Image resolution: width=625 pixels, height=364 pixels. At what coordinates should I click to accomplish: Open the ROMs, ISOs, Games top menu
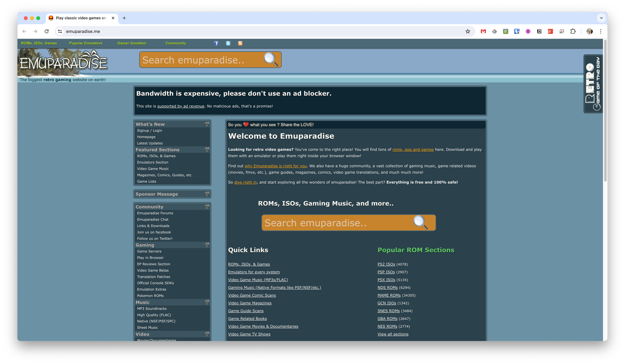point(39,43)
